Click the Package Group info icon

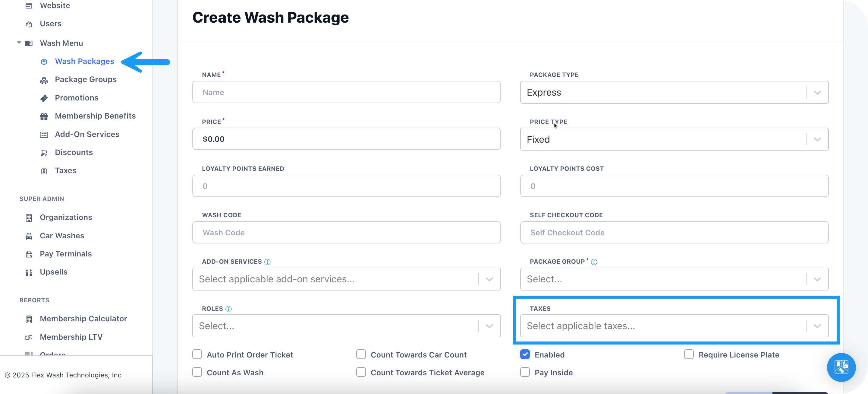[594, 262]
